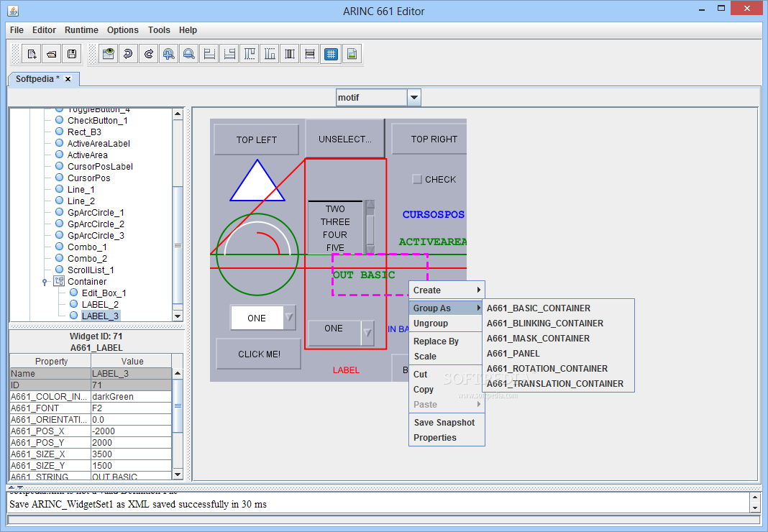Click the align top edges icon
Screen dimensions: 768x532
point(250,54)
